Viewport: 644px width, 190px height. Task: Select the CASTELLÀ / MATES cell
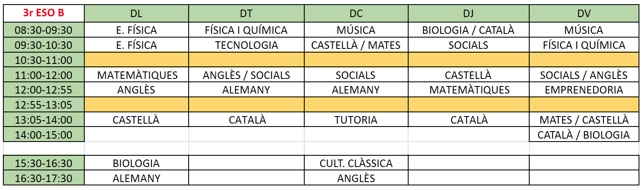[x=356, y=45]
